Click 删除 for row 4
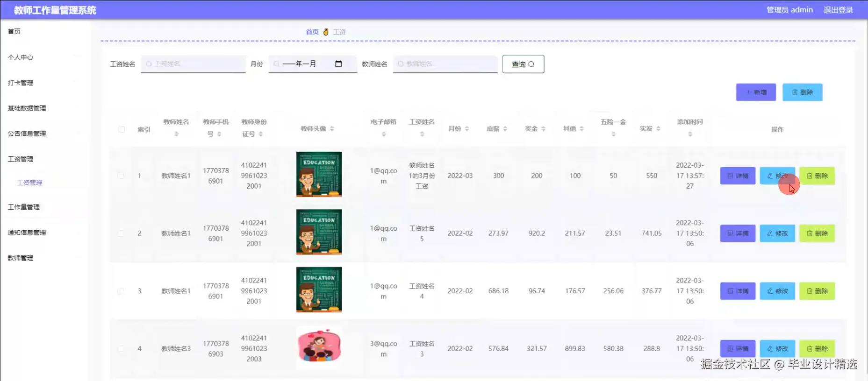 [817, 348]
